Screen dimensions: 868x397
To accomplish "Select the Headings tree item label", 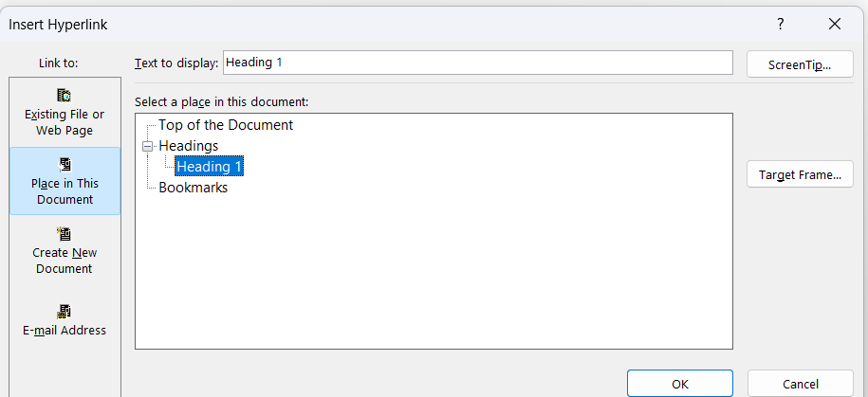I will click(x=188, y=146).
